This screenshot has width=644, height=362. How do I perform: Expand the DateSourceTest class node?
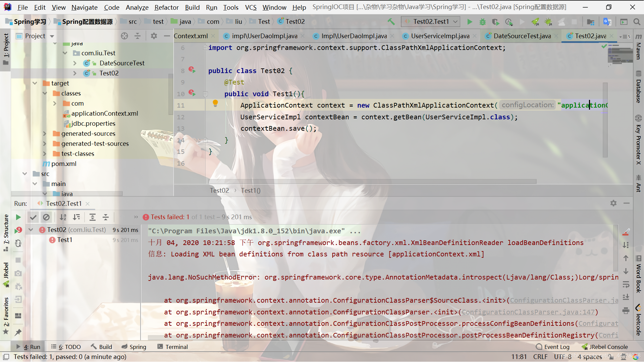pyautogui.click(x=75, y=63)
